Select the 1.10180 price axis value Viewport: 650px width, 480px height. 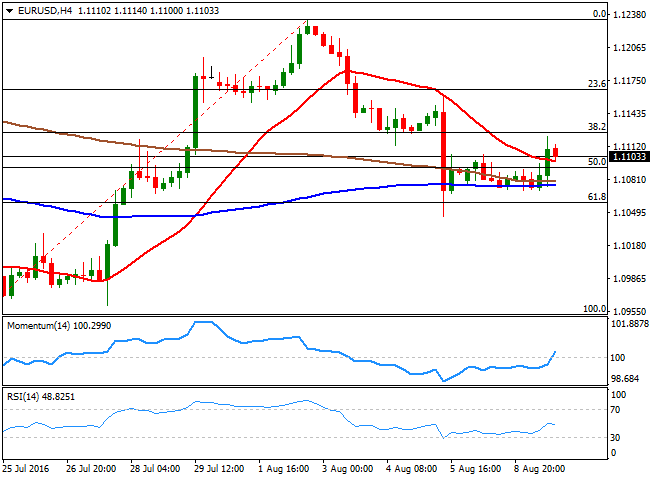coord(629,245)
